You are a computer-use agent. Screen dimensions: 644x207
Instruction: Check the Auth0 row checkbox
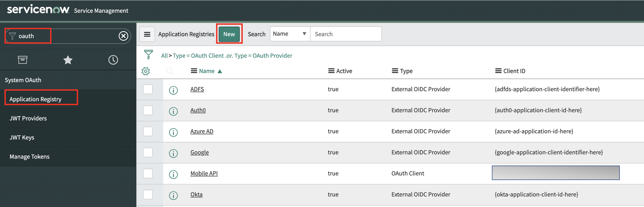[148, 110]
